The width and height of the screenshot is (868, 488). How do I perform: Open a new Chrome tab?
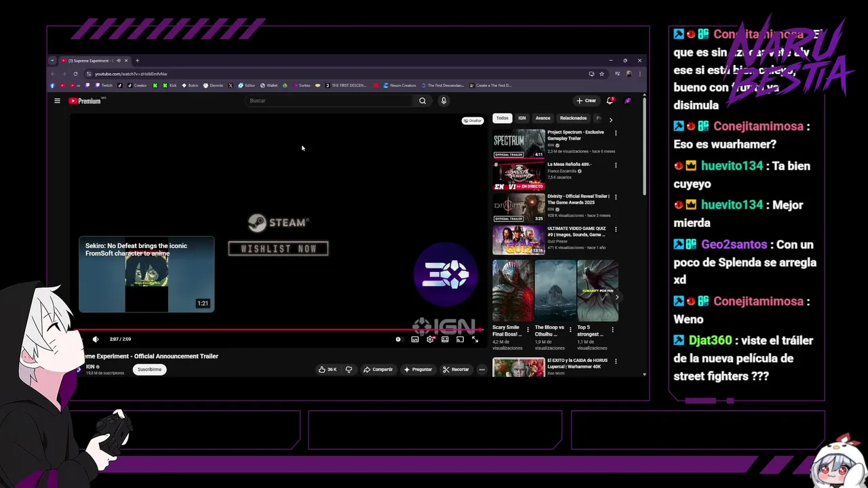click(x=137, y=60)
